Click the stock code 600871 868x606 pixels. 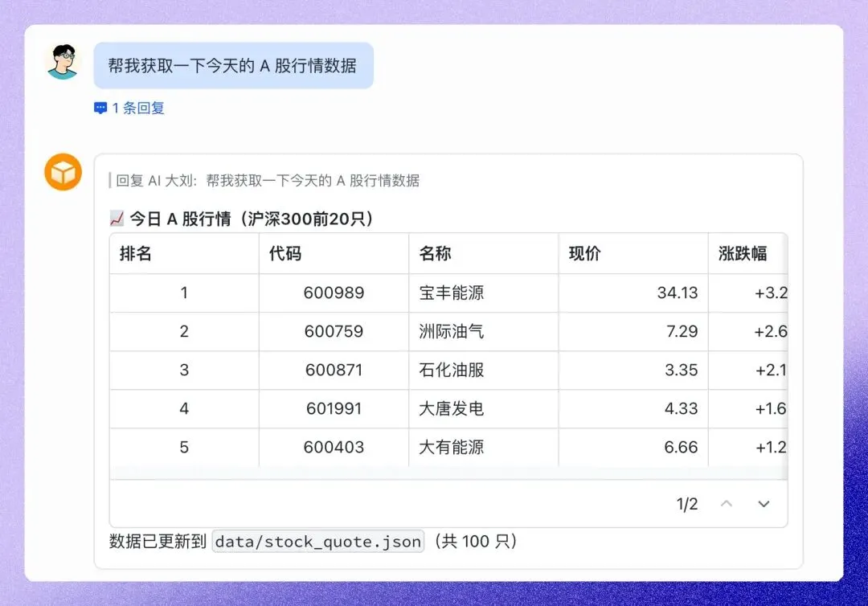(334, 370)
